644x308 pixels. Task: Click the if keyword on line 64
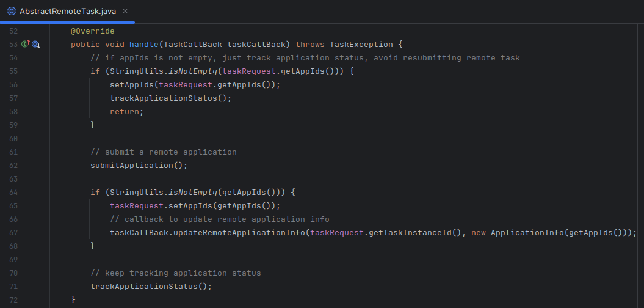[x=95, y=192]
